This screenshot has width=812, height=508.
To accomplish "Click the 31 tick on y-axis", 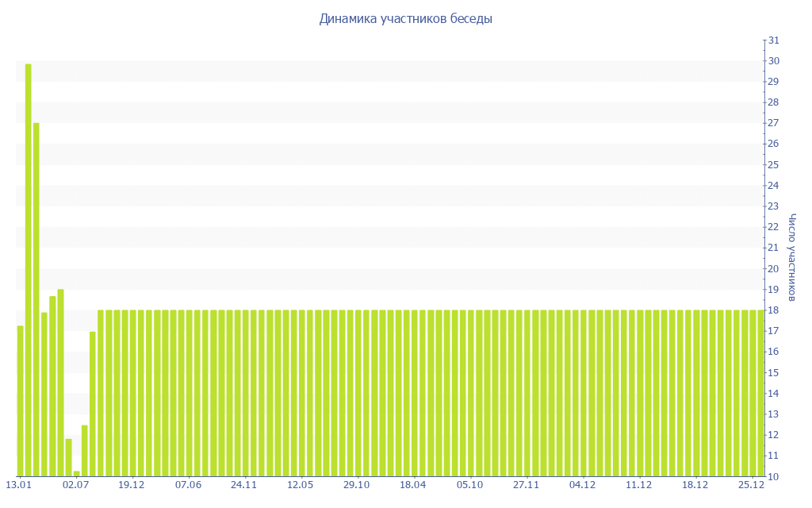I will point(774,40).
